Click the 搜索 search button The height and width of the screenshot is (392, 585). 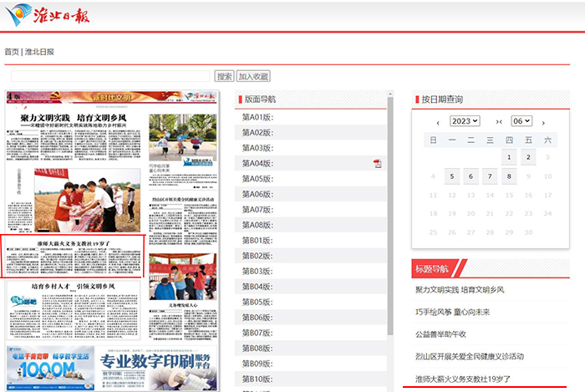[224, 76]
